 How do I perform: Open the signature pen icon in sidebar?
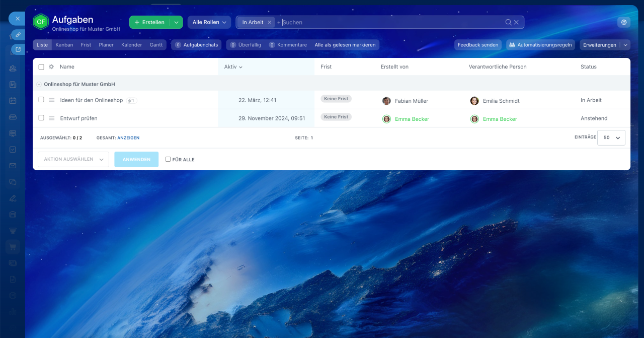tap(13, 198)
